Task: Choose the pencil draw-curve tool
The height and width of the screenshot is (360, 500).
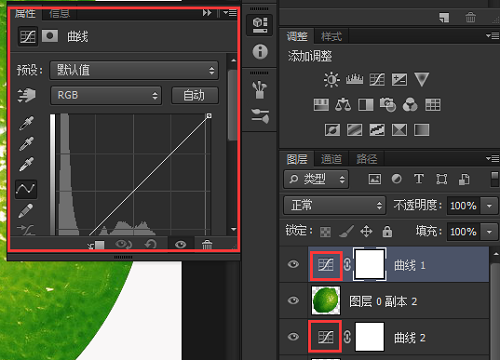Action: (26, 211)
